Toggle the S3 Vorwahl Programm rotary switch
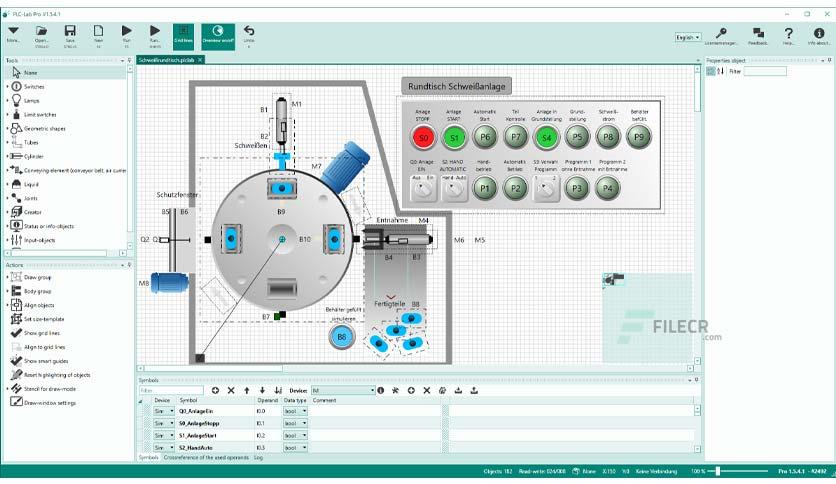The width and height of the screenshot is (836, 484). tap(546, 188)
